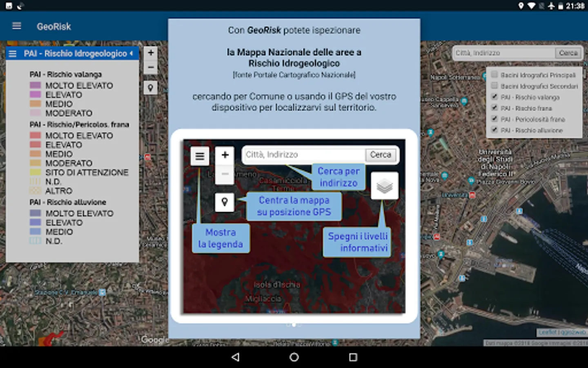Enable Bacini Idrografici Principali layer
Screen dimensions: 588x368
[494, 74]
